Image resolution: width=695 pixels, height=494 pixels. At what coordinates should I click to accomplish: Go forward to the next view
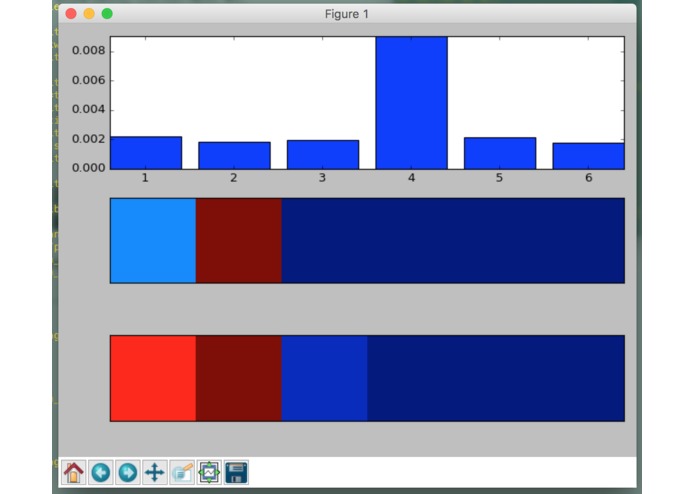coord(128,472)
